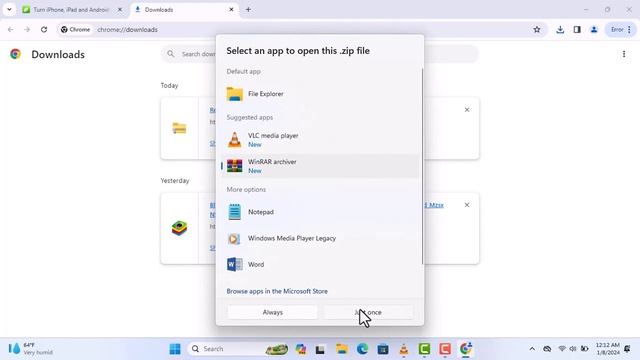Show hidden system tray icons
Screen dimensions: 640x360
point(532,349)
